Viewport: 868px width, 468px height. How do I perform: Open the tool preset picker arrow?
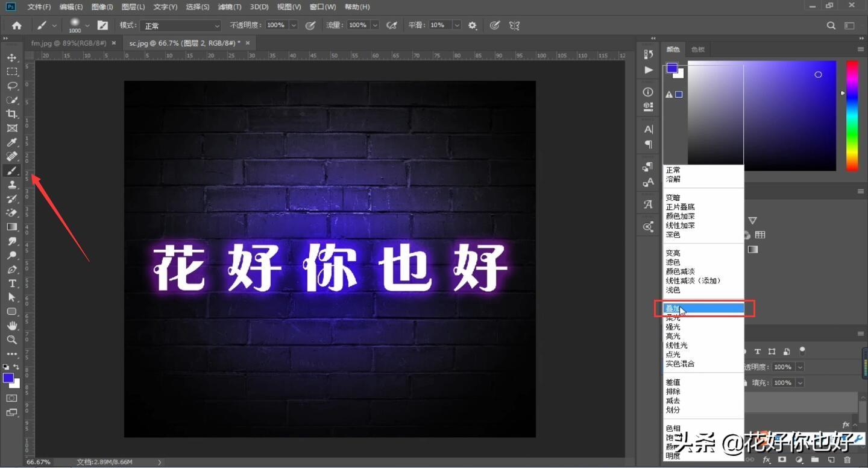pos(55,25)
